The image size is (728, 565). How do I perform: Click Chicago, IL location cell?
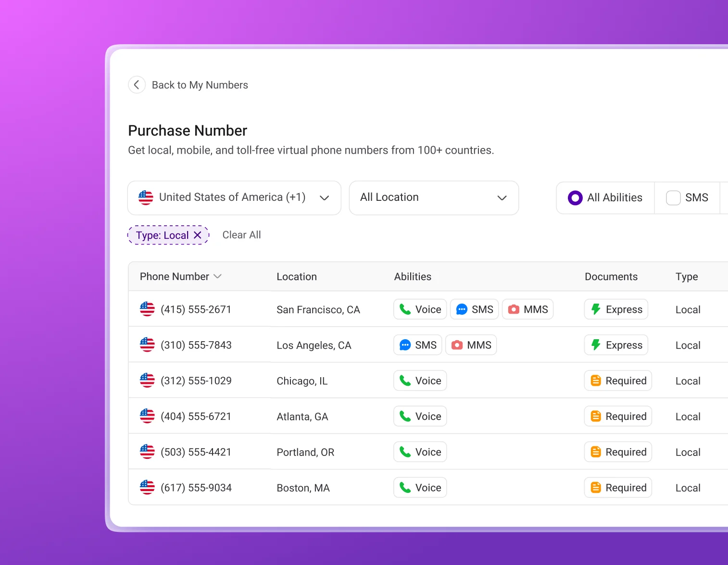[x=302, y=381]
